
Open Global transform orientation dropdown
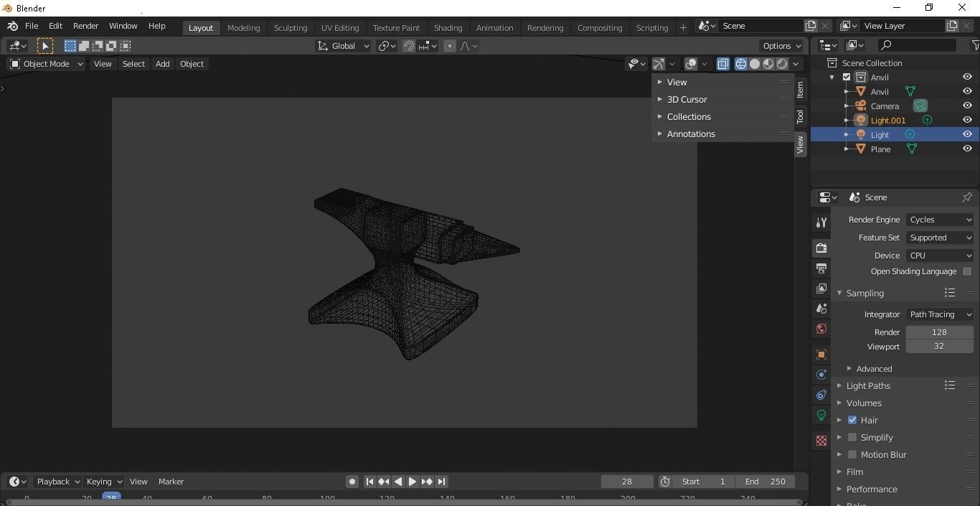[343, 46]
